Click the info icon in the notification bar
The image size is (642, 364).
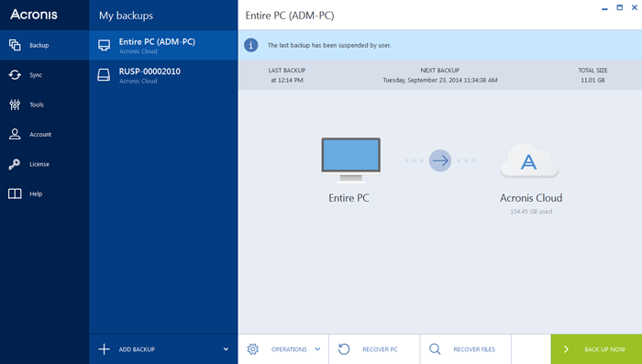[x=251, y=45]
